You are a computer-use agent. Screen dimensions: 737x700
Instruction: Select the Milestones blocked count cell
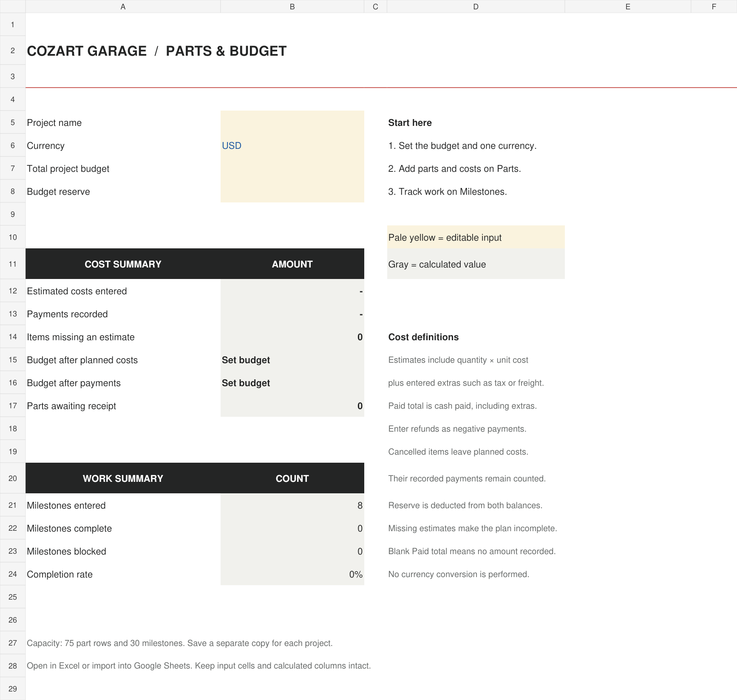(292, 551)
